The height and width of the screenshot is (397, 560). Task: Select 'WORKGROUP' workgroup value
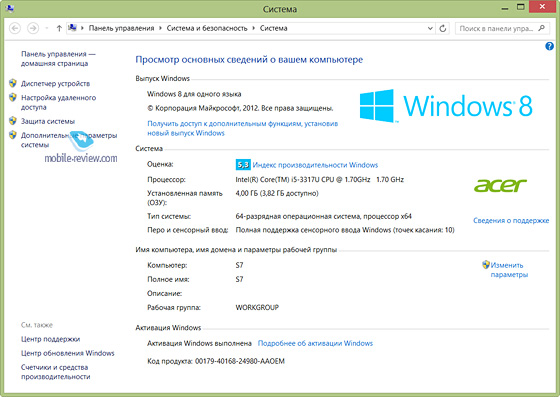click(x=257, y=307)
